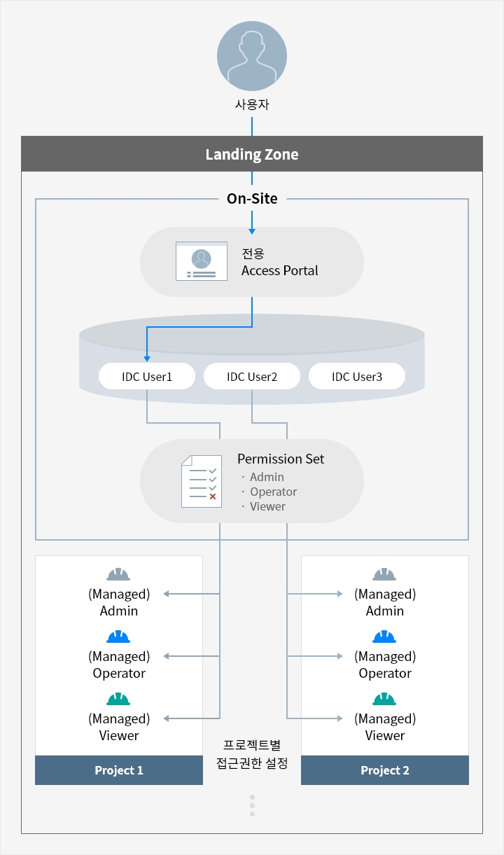Click Project 2 Viewer teal helmet icon
The width and height of the screenshot is (504, 855).
[385, 699]
